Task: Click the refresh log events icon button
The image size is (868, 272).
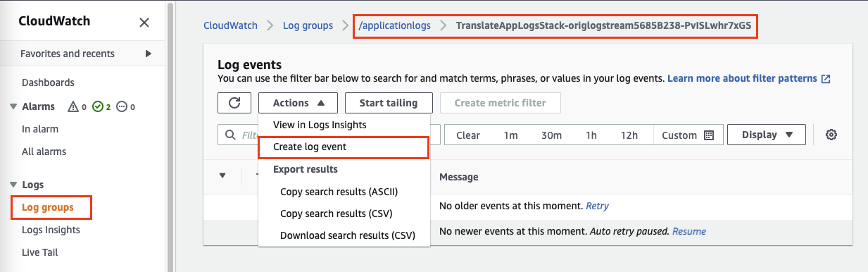Action: 234,103
